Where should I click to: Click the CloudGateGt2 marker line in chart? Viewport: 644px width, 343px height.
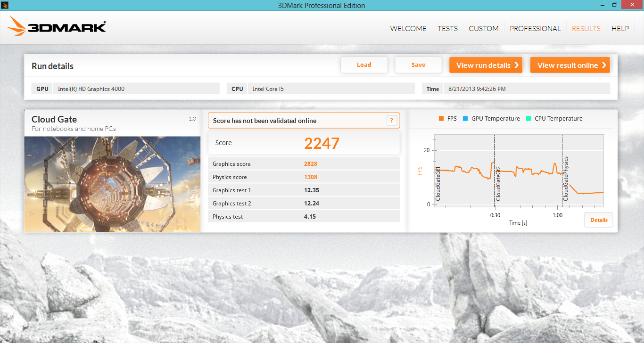click(494, 171)
